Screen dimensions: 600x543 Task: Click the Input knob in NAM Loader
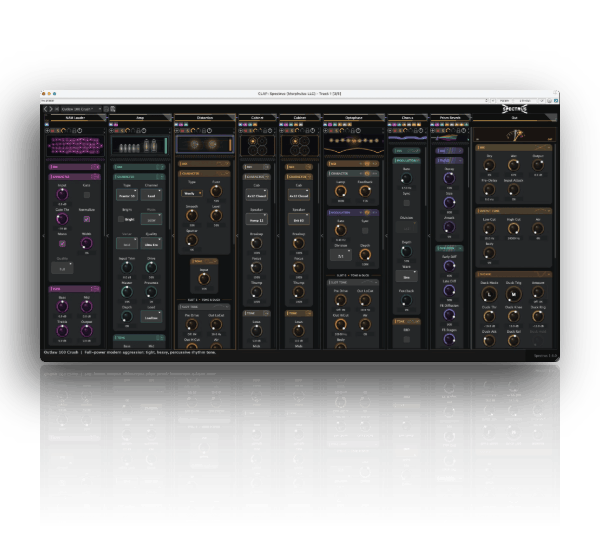click(x=62, y=194)
